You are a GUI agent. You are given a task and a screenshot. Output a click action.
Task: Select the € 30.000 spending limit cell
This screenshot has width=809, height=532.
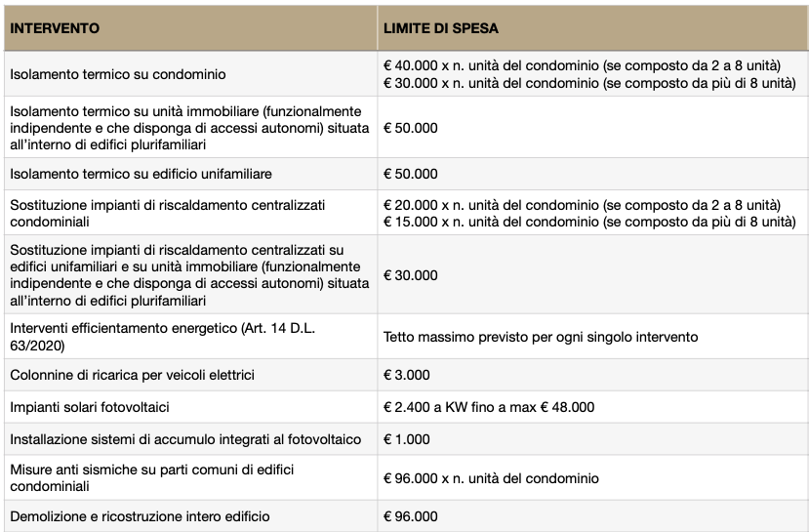click(411, 275)
